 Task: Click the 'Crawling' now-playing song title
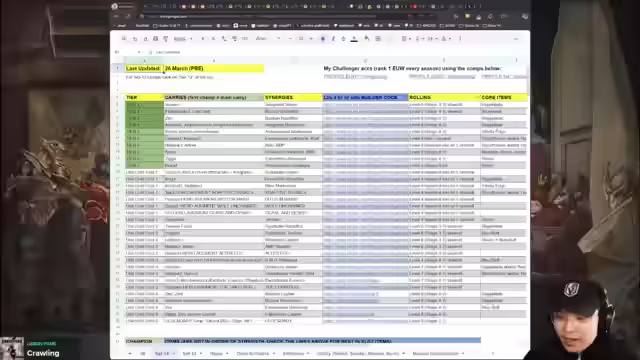pos(43,353)
